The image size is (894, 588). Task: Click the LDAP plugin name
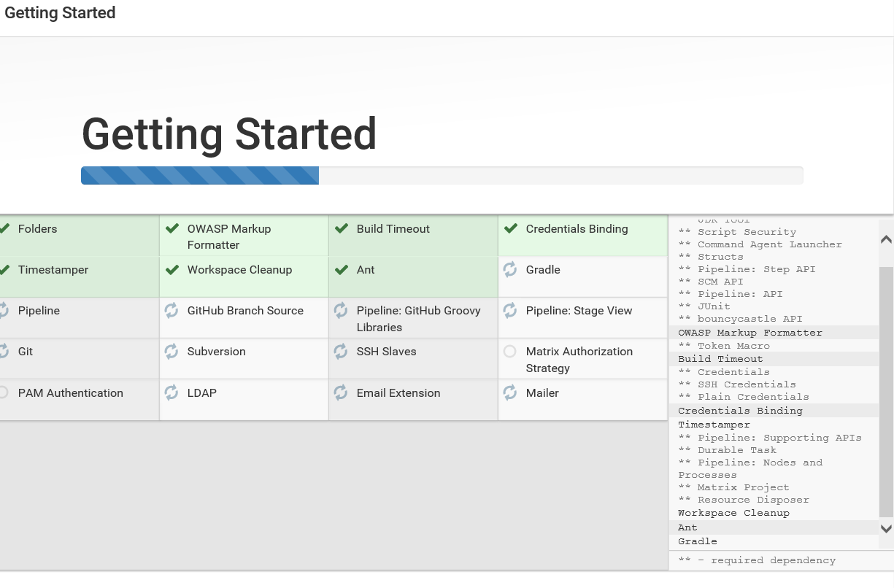point(201,392)
